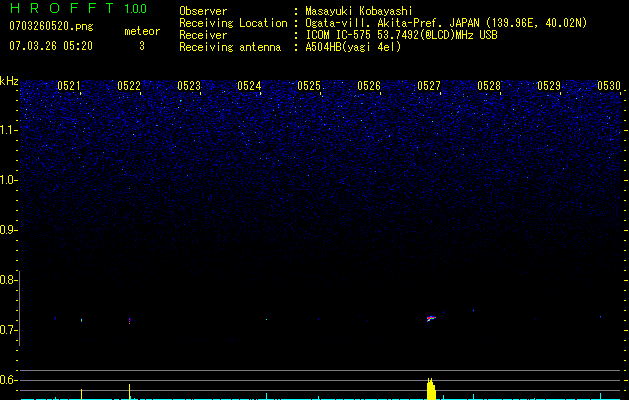Go to the 0529 time marker

coord(549,87)
